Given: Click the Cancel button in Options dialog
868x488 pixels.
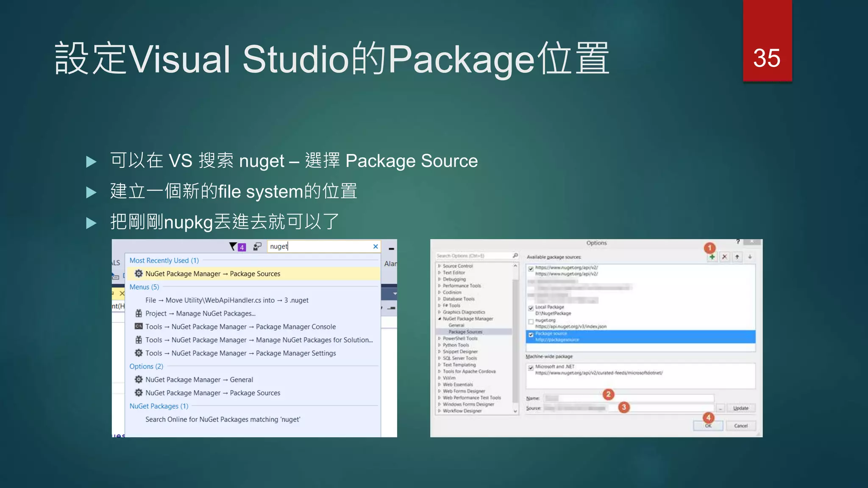Looking at the screenshot, I should pyautogui.click(x=741, y=426).
